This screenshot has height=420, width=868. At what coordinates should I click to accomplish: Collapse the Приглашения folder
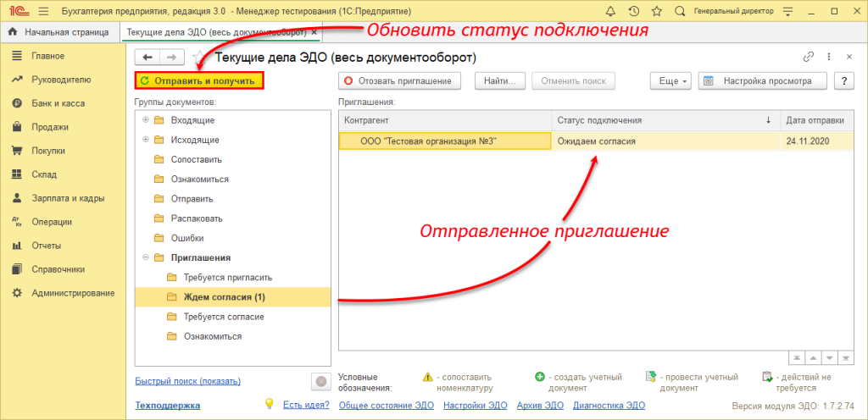pyautogui.click(x=146, y=257)
